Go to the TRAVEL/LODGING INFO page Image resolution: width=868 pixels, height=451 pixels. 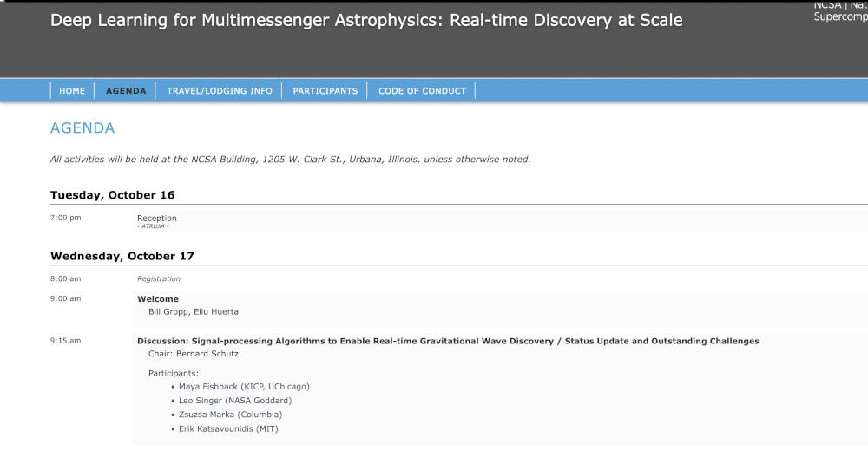pyautogui.click(x=220, y=91)
